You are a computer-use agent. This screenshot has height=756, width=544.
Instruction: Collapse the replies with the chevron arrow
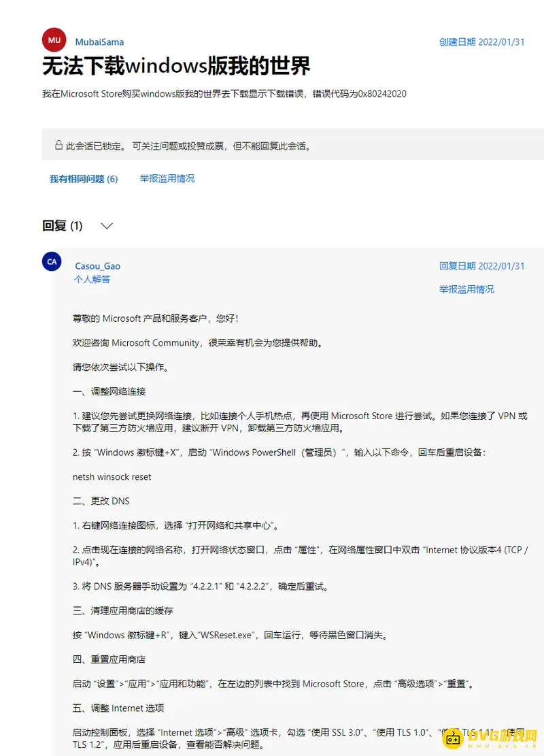coord(107,226)
